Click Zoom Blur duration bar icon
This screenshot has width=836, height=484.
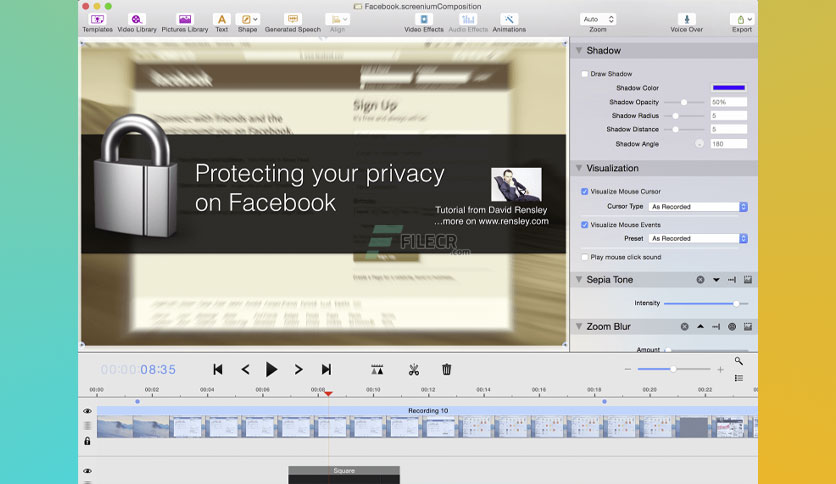coord(716,327)
